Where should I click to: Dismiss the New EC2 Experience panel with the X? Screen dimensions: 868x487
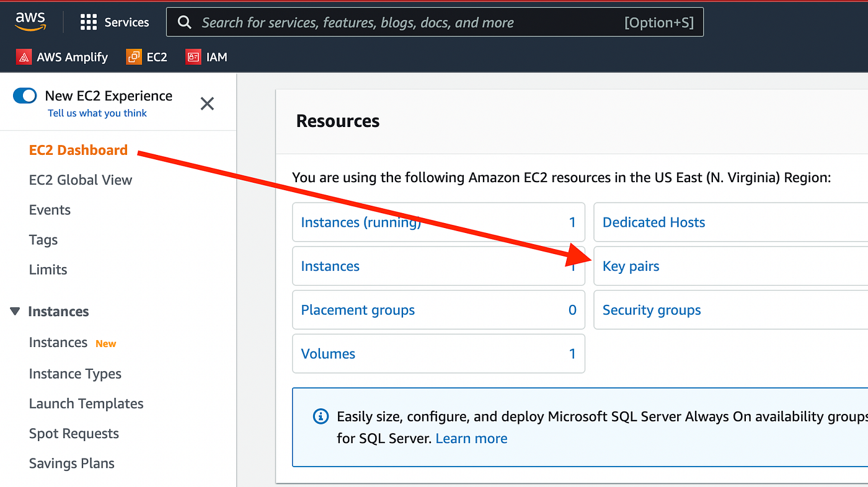(207, 103)
